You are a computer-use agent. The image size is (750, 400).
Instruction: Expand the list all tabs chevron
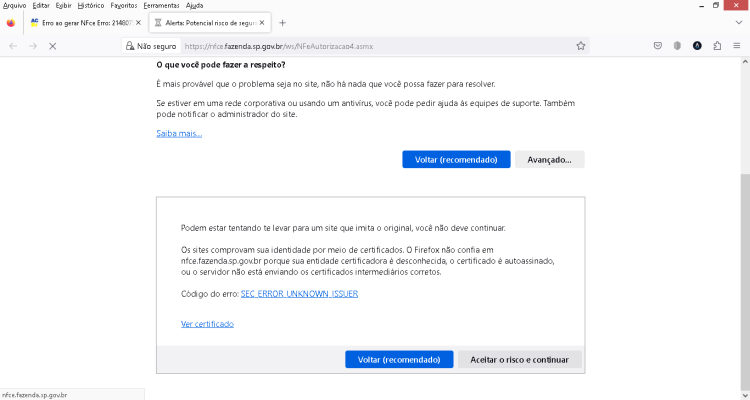[x=739, y=22]
